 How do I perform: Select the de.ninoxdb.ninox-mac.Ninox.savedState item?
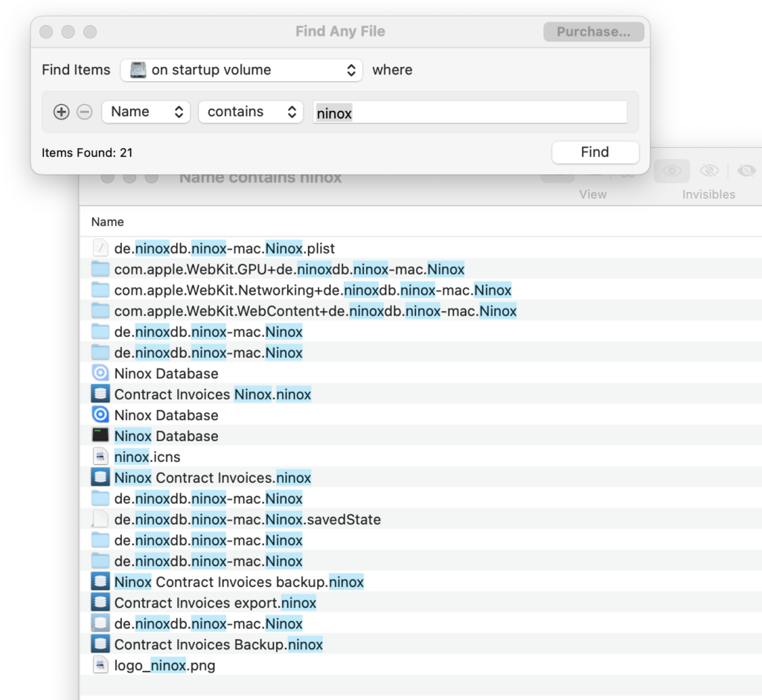coord(247,519)
